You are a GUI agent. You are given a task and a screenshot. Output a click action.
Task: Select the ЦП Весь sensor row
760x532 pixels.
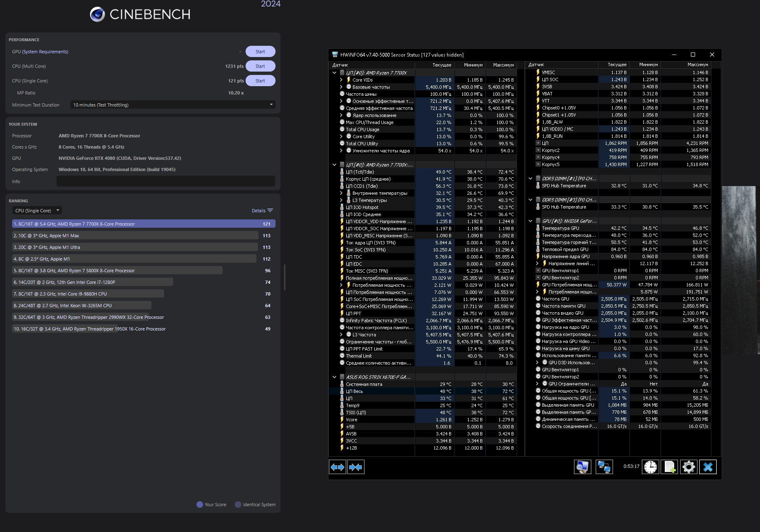point(423,391)
